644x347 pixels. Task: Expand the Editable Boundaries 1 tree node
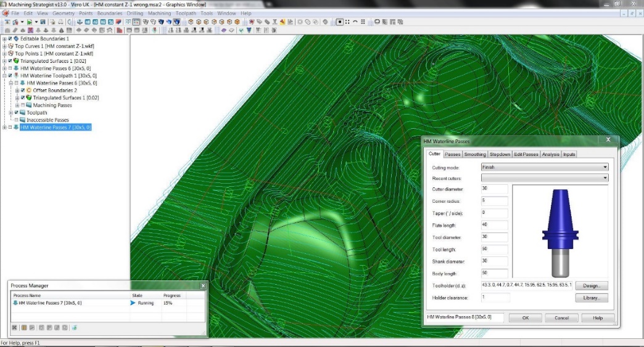pyautogui.click(x=4, y=39)
